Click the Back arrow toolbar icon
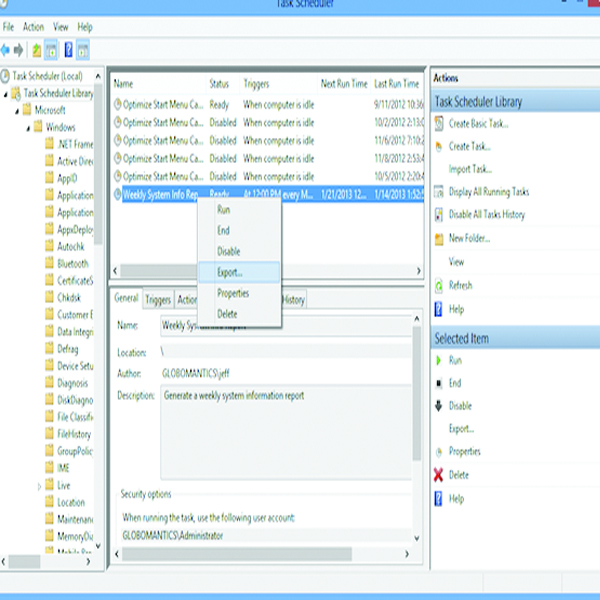 5,50
